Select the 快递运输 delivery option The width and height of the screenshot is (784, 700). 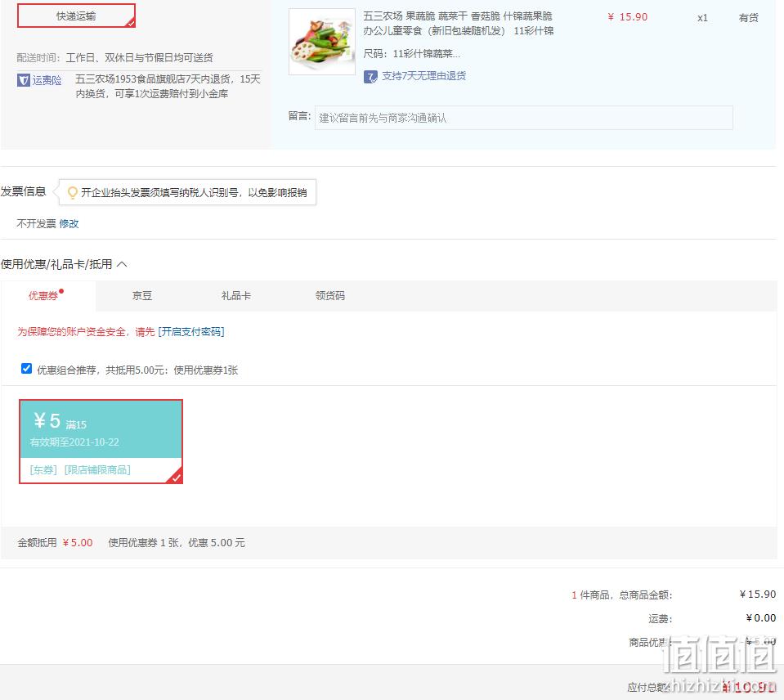tap(76, 16)
